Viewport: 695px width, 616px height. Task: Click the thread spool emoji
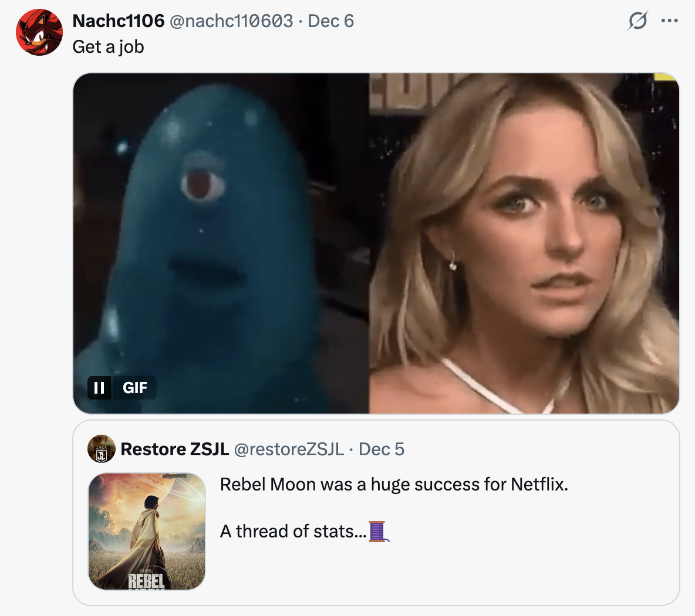click(377, 531)
